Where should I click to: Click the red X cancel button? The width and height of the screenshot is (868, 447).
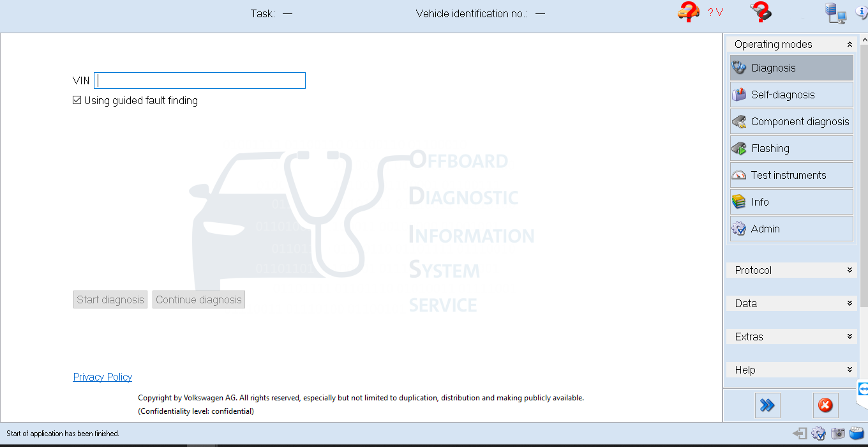pyautogui.click(x=825, y=405)
